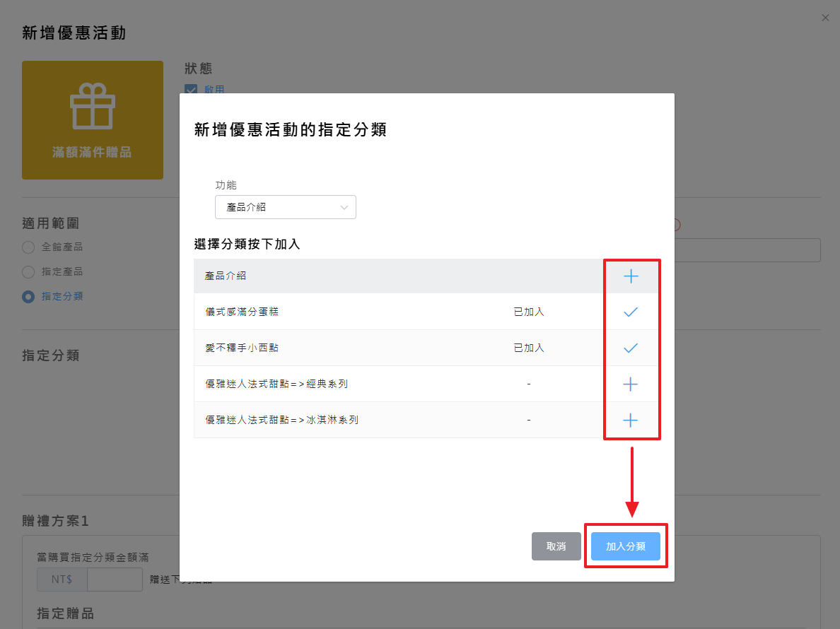
Task: Add 優雅迷人法式甜點=>經典系列 with plus icon
Action: pyautogui.click(x=631, y=384)
